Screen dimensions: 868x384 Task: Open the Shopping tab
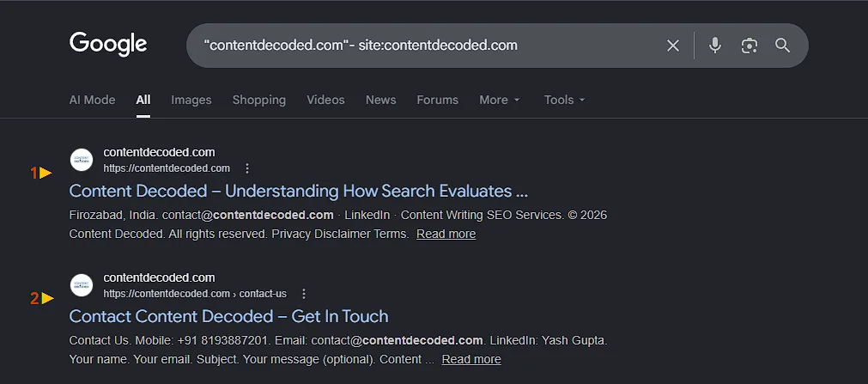coord(259,100)
